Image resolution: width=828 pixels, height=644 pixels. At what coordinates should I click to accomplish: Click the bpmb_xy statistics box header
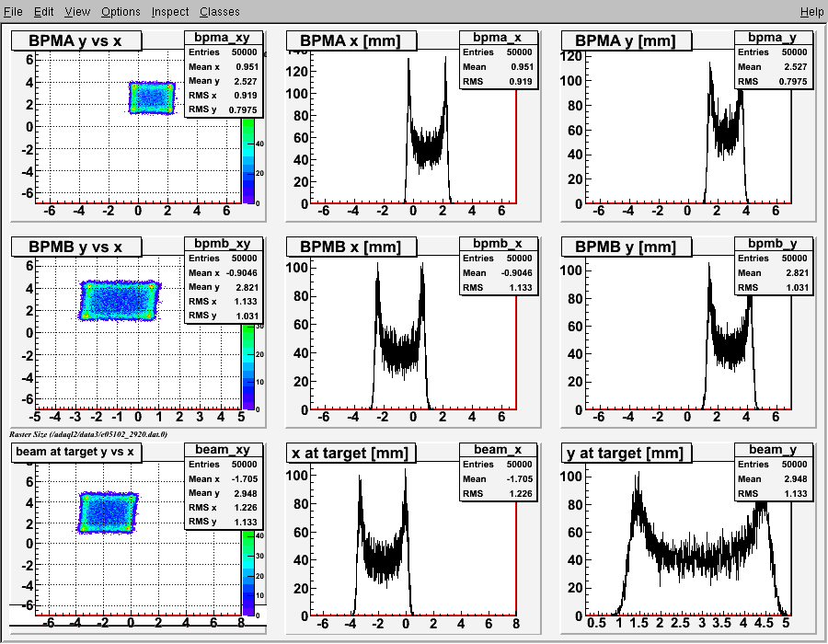tap(224, 244)
